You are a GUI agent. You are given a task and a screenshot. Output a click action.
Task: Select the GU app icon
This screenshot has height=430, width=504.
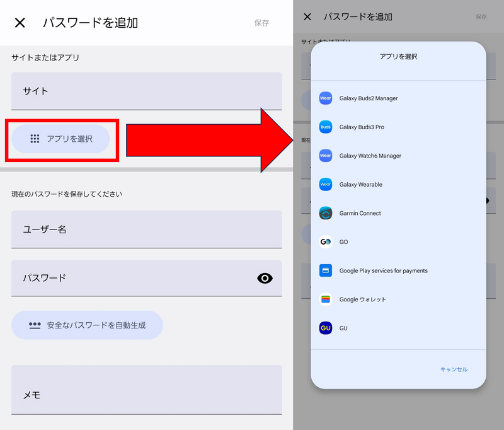click(x=326, y=328)
